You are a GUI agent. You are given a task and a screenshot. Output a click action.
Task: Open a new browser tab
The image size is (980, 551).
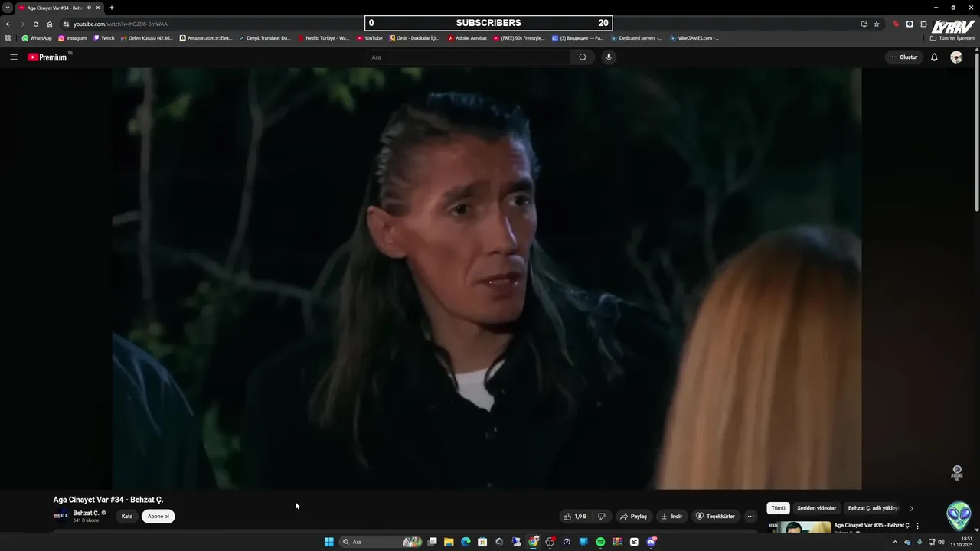click(x=112, y=8)
